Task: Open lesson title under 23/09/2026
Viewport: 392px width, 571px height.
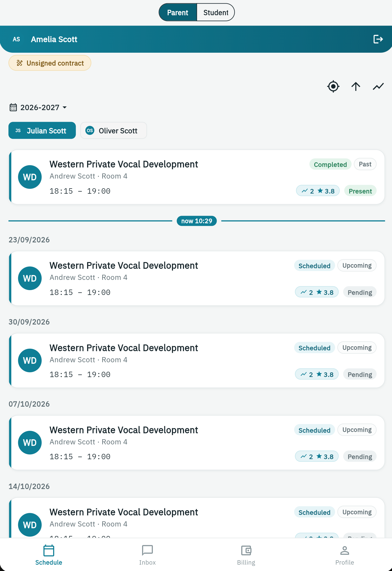Action: [x=124, y=266]
